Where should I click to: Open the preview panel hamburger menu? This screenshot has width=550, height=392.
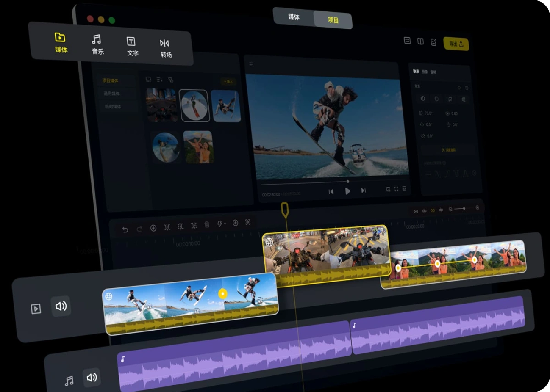[251, 64]
